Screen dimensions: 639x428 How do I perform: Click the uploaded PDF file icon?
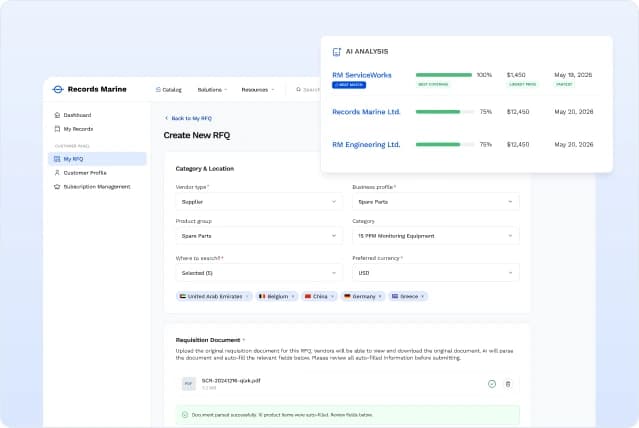[x=188, y=384]
